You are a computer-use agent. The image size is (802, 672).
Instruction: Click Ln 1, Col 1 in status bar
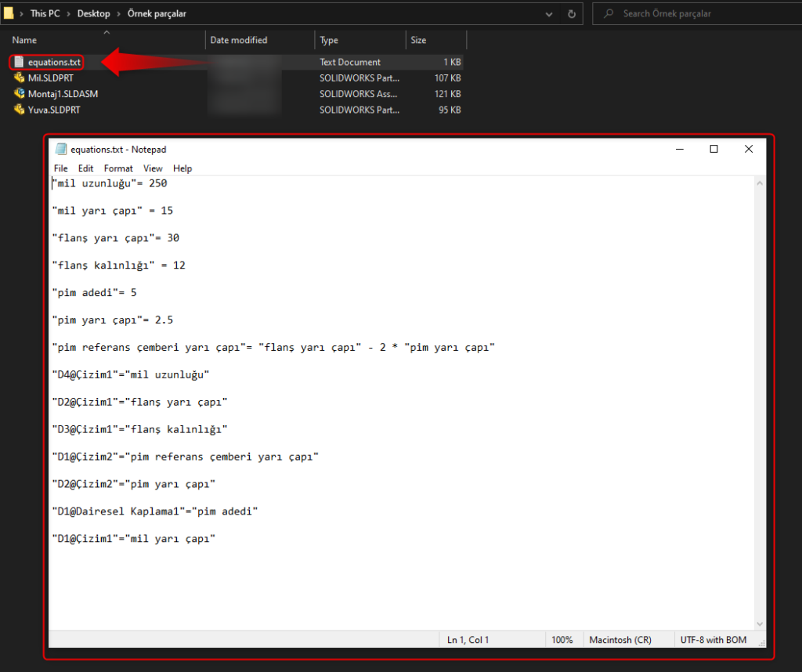click(468, 640)
